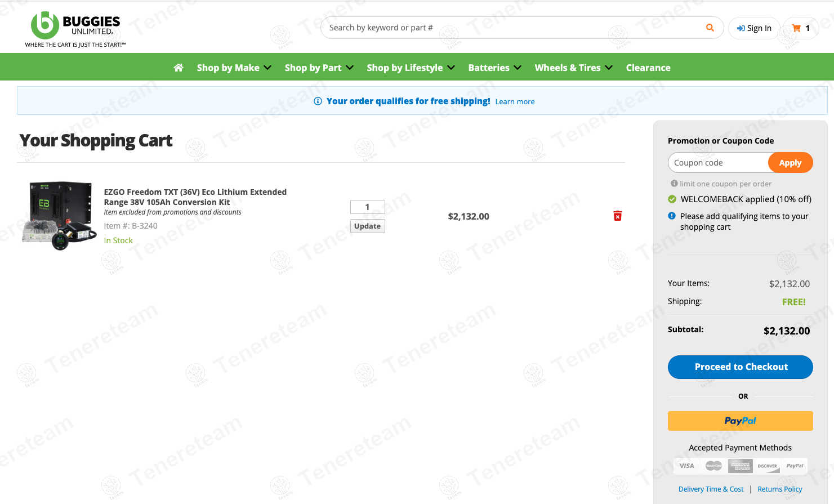834x504 pixels.
Task: Expand the Shop by Part menu
Action: click(x=319, y=68)
